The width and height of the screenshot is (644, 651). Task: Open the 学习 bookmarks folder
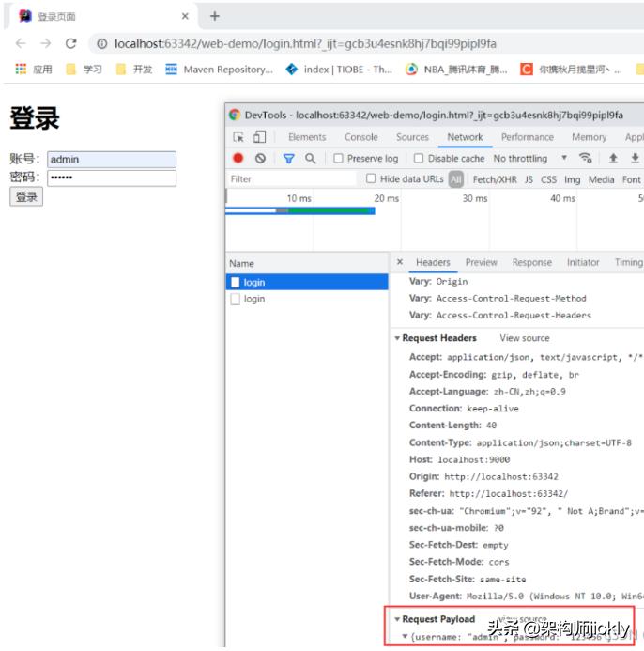click(84, 69)
